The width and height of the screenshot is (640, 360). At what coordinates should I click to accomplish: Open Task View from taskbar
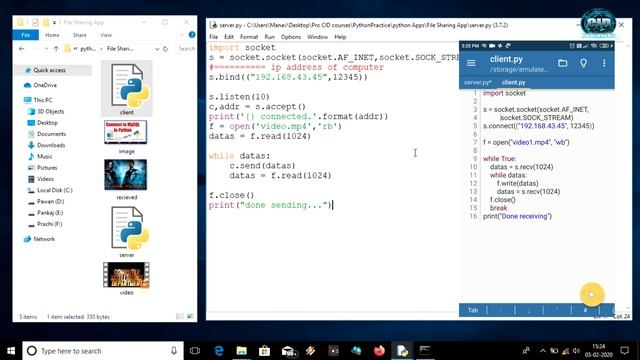coord(195,351)
